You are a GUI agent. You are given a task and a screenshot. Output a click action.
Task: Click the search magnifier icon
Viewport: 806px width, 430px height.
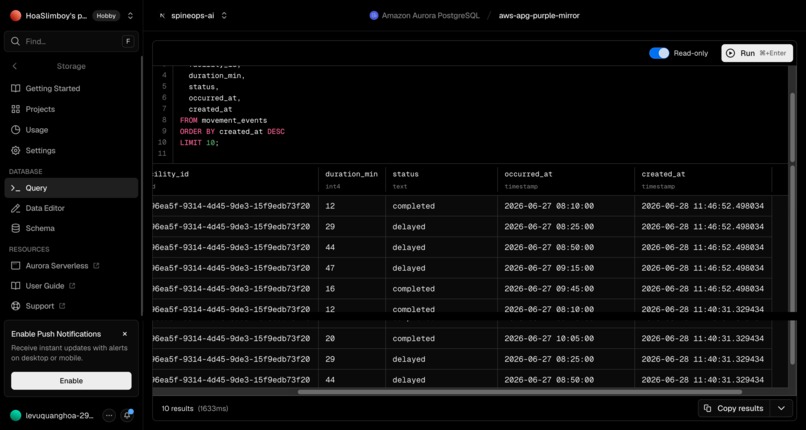tap(15, 41)
